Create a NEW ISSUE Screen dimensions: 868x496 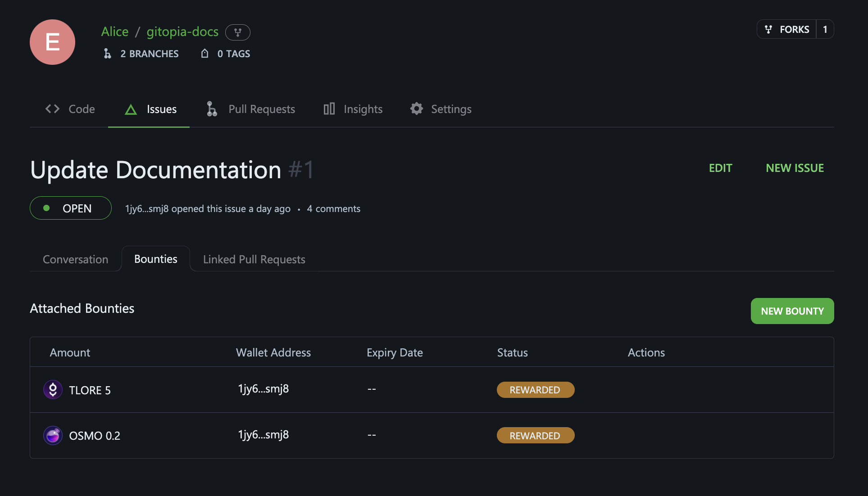click(x=795, y=168)
